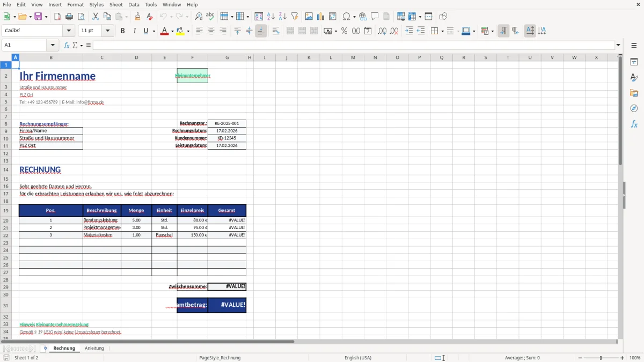Open the Functions sidebar panel
The width and height of the screenshot is (644, 362).
tap(634, 124)
